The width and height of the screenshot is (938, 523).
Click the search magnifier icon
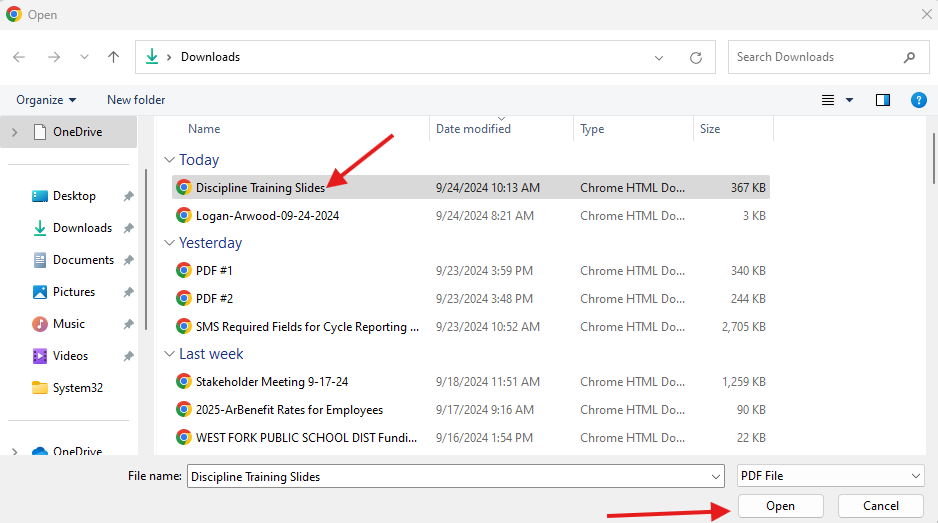(909, 57)
